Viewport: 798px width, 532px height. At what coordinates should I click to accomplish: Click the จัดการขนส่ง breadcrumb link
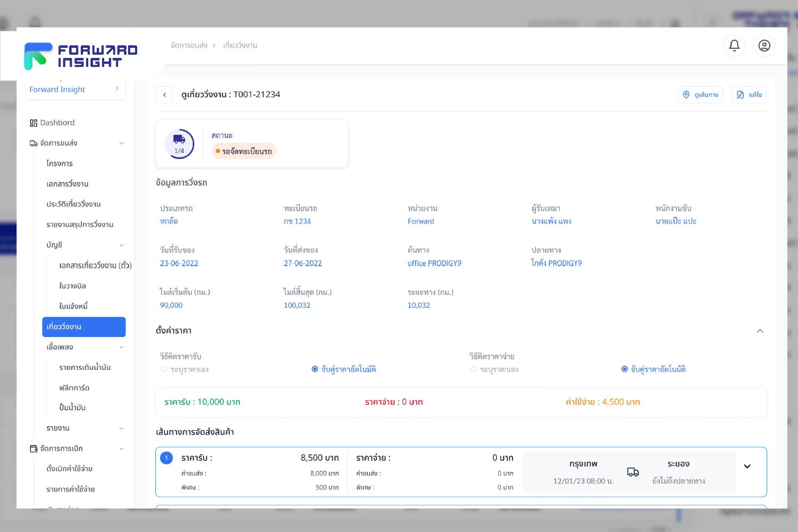(189, 46)
